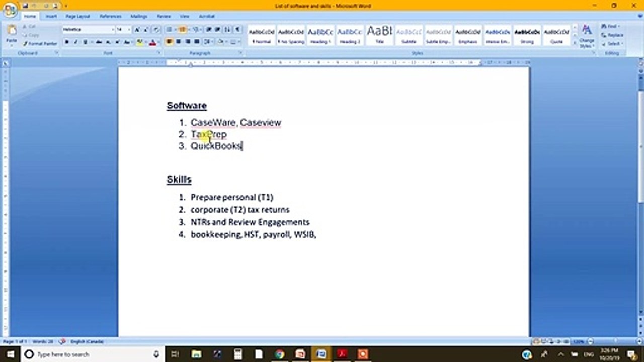
Task: Open Adobe Acrobat from the taskbar
Action: tap(343, 354)
